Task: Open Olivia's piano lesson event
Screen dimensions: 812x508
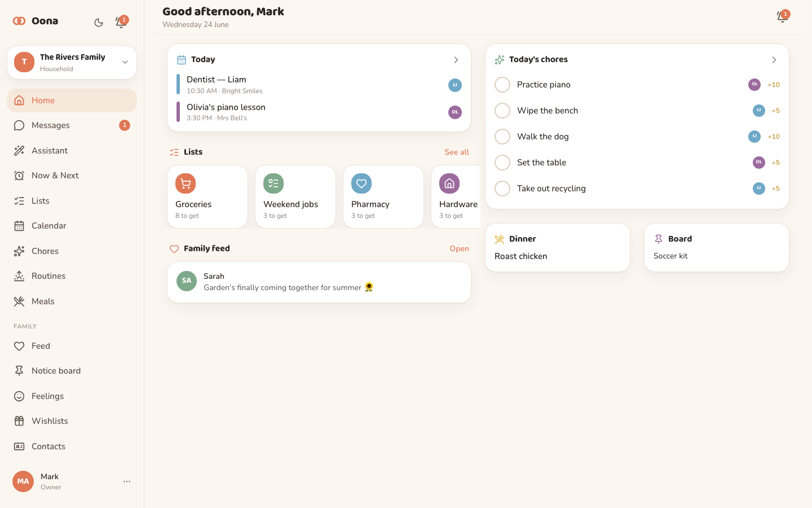Action: (319, 112)
